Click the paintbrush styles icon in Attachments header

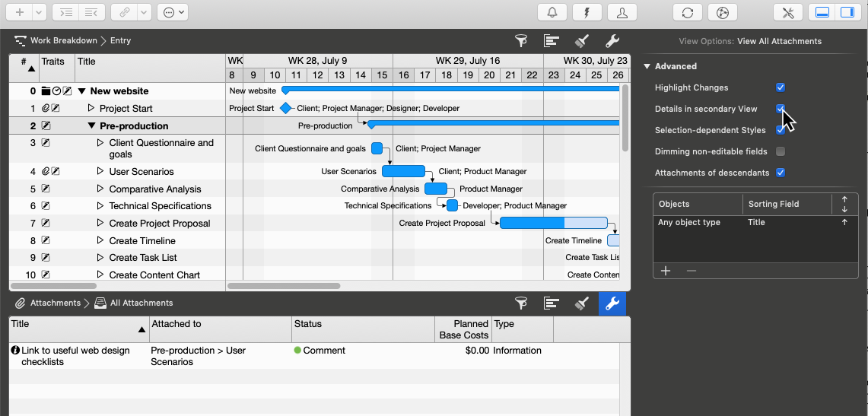(582, 303)
